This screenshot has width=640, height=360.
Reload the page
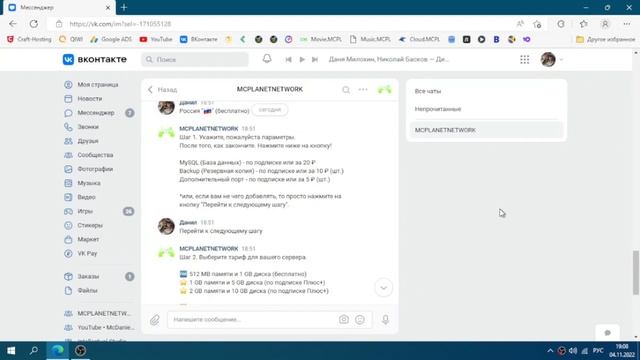coord(34,24)
